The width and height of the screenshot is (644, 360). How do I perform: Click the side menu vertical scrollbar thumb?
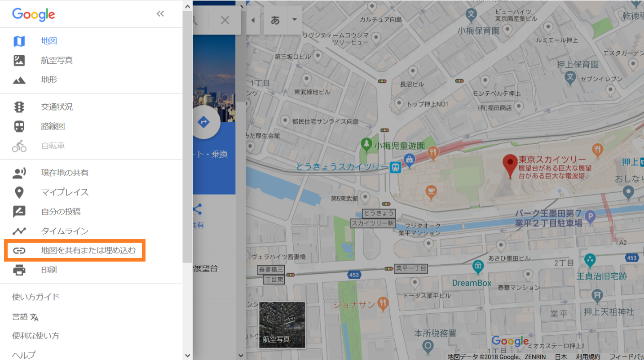(187, 137)
